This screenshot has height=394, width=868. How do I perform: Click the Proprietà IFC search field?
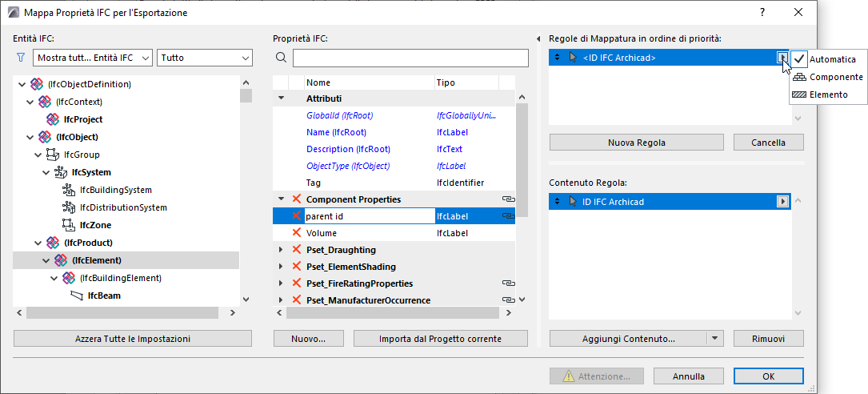tap(410, 58)
